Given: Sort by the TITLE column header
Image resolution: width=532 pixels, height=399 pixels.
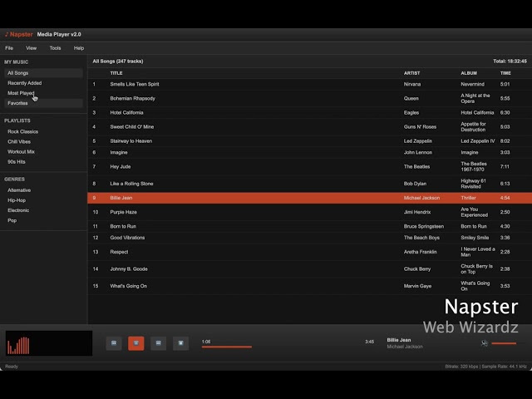Looking at the screenshot, I should [116, 73].
